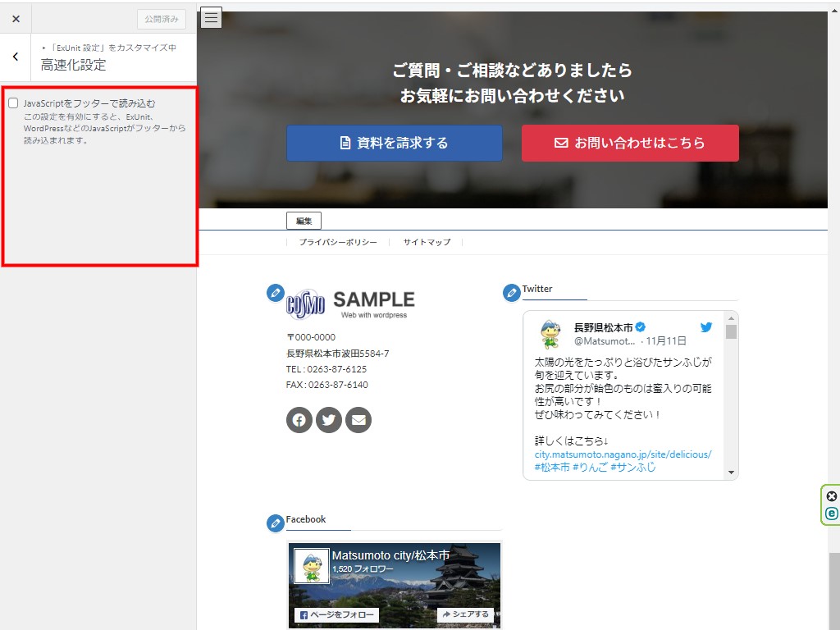Open the サイトマップ footer menu link

coord(427,243)
